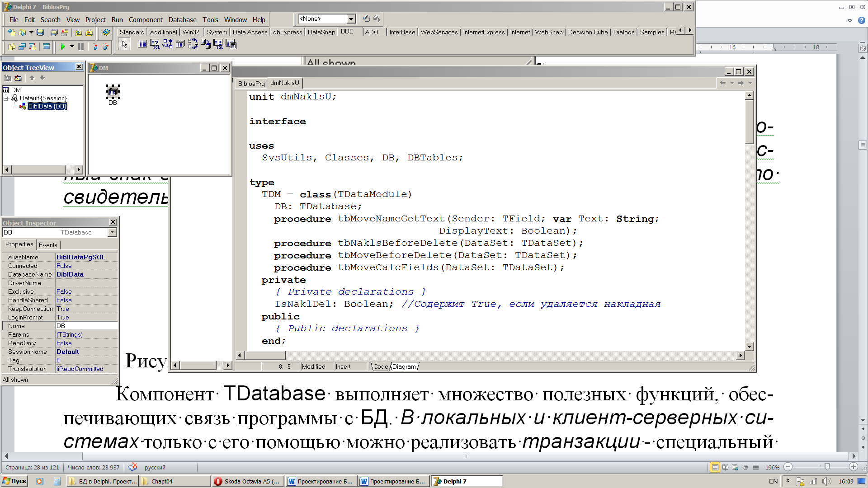Select the Data Access palette tab

250,32
